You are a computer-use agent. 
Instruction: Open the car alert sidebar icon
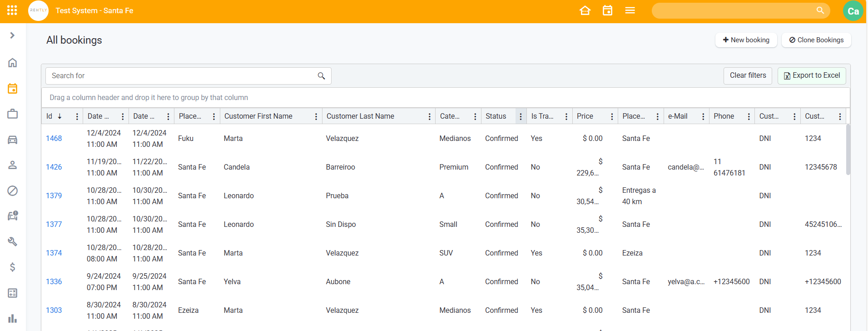click(13, 216)
